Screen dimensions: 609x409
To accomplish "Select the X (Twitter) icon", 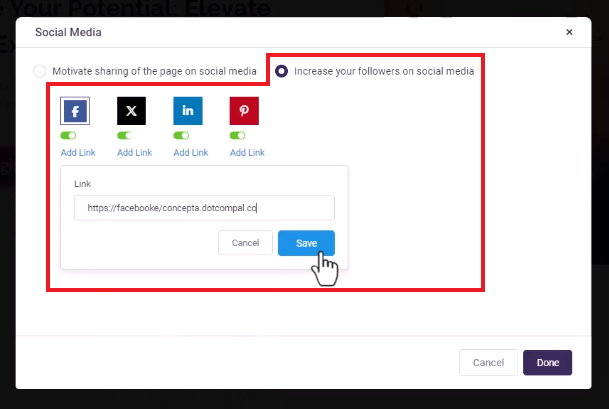I will [x=131, y=111].
